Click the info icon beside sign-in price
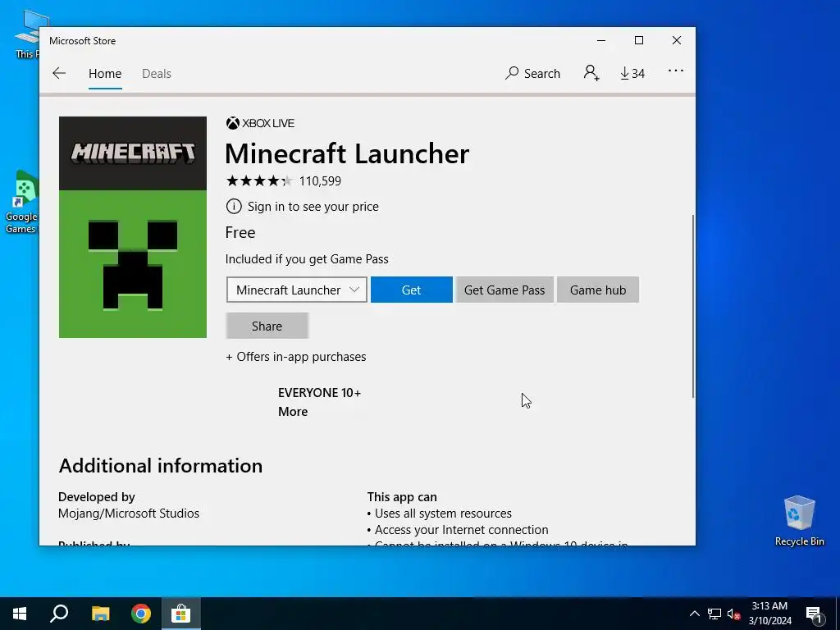The image size is (840, 630). pyautogui.click(x=234, y=206)
